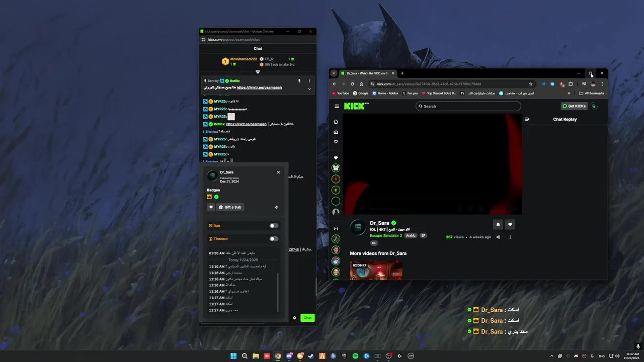644x362 pixels.
Task: Open the All Bookmarks folder
Action: [x=592, y=93]
